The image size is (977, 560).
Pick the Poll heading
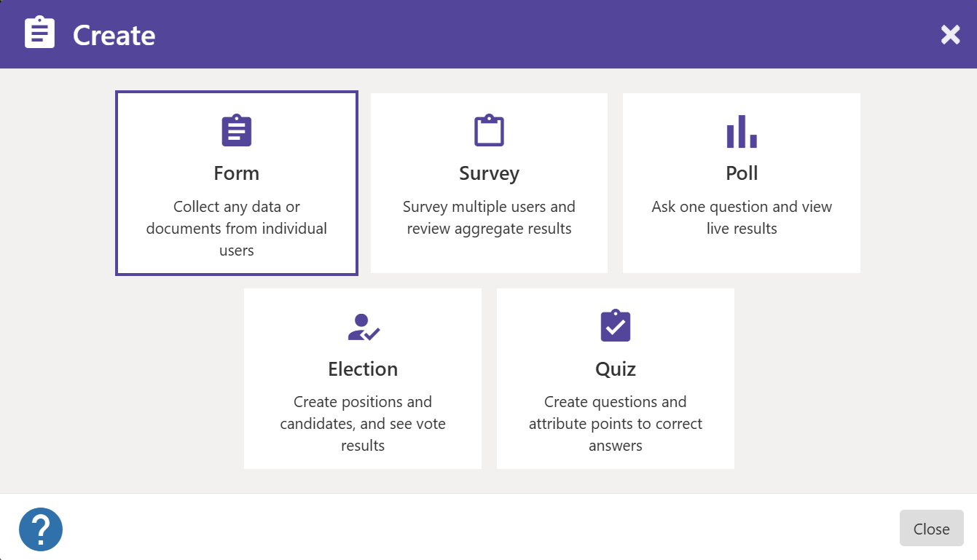pos(742,173)
